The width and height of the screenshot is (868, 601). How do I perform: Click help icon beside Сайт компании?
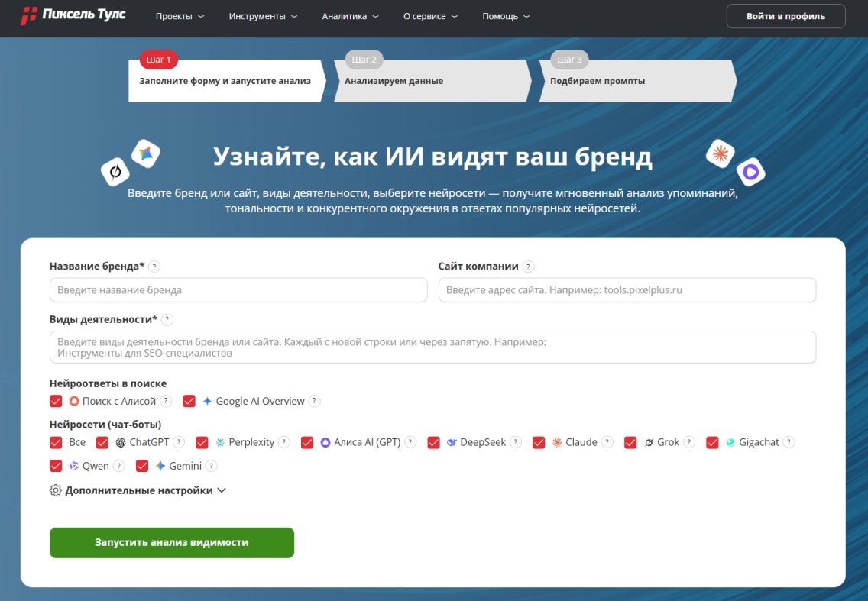pyautogui.click(x=529, y=267)
